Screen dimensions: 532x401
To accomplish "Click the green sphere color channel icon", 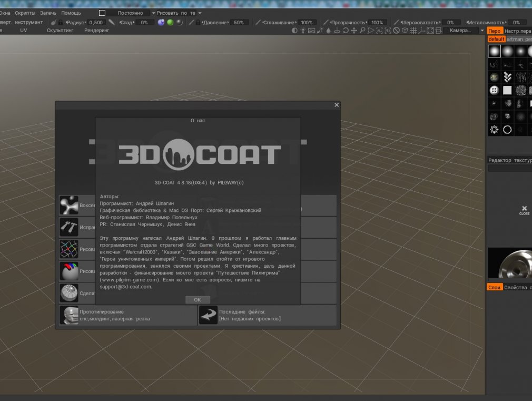I will click(170, 23).
